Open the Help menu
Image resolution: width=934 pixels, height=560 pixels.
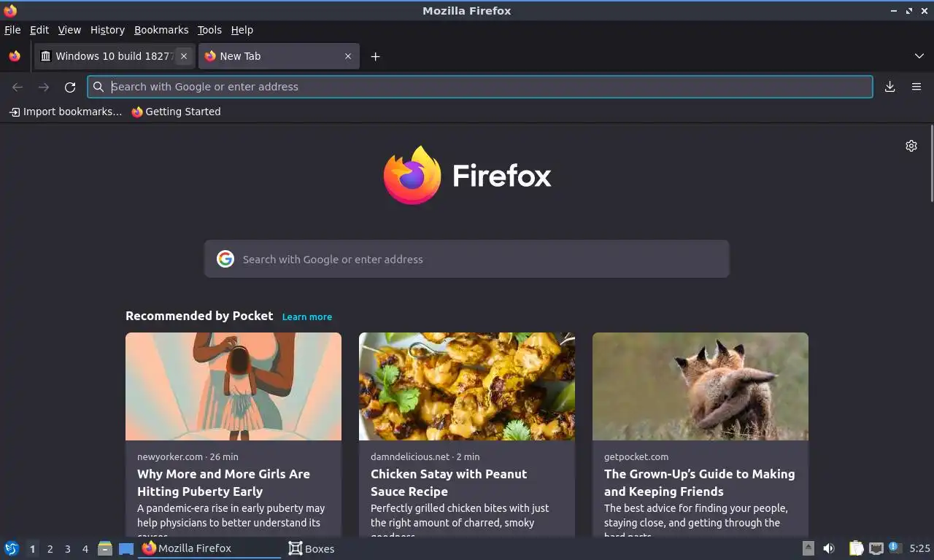coord(242,30)
